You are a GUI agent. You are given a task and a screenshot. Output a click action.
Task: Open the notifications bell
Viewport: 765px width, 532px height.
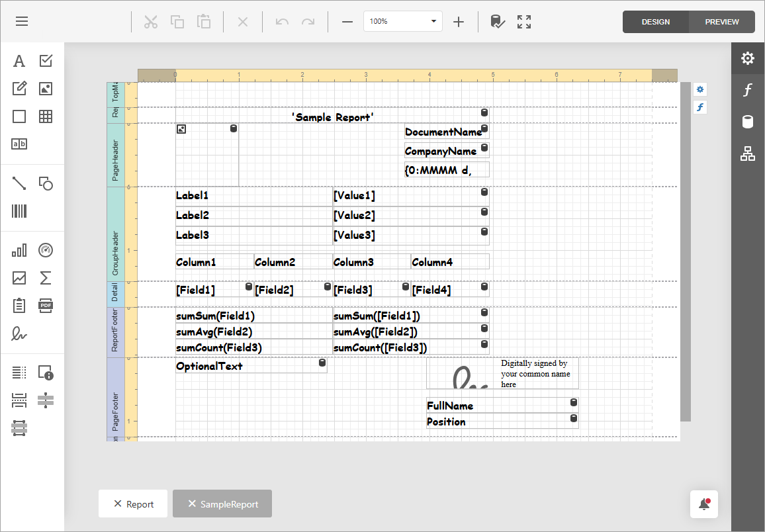click(704, 504)
